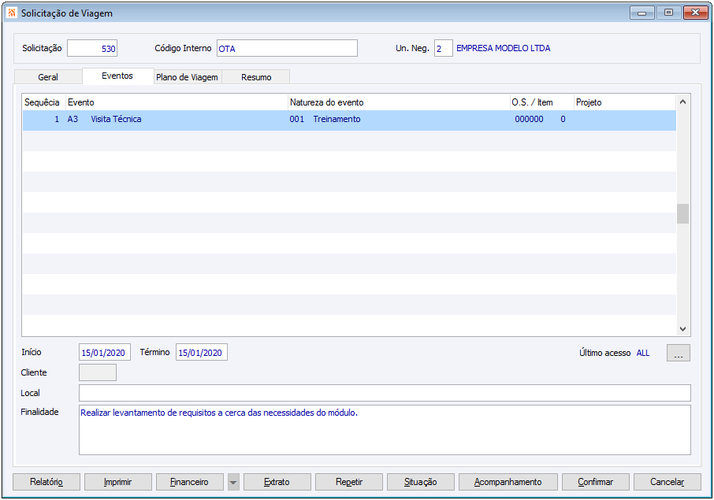Maximize the Solicitação de Viagem window
This screenshot has height=500, width=714.
668,13
